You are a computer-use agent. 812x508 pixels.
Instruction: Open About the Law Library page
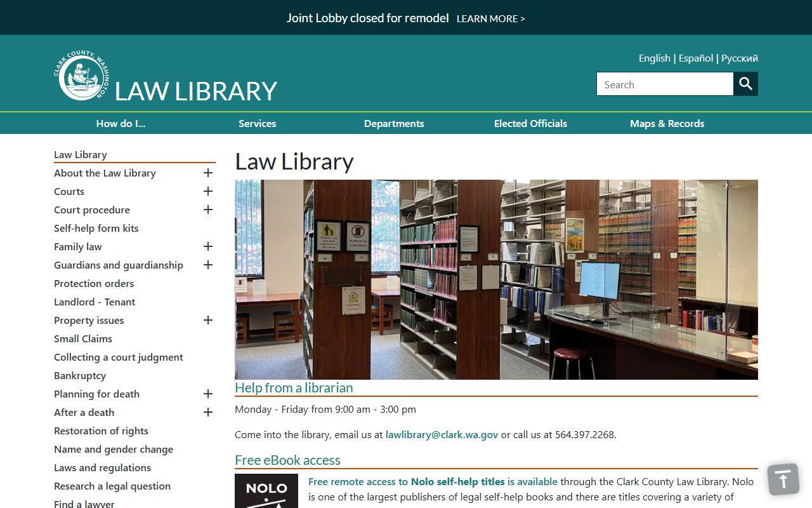click(x=105, y=173)
